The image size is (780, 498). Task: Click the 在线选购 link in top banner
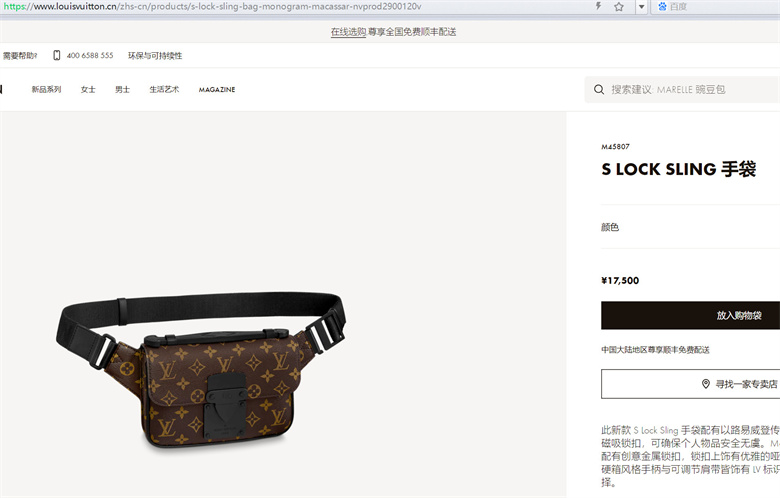coord(348,32)
